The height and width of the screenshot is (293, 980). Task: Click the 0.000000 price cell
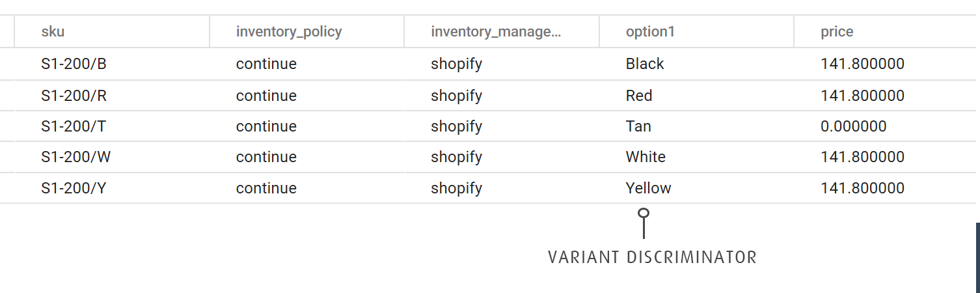(853, 126)
